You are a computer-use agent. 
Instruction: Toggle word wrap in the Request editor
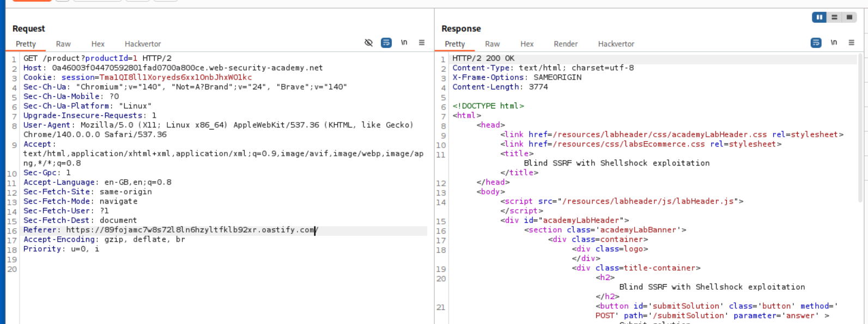point(386,42)
